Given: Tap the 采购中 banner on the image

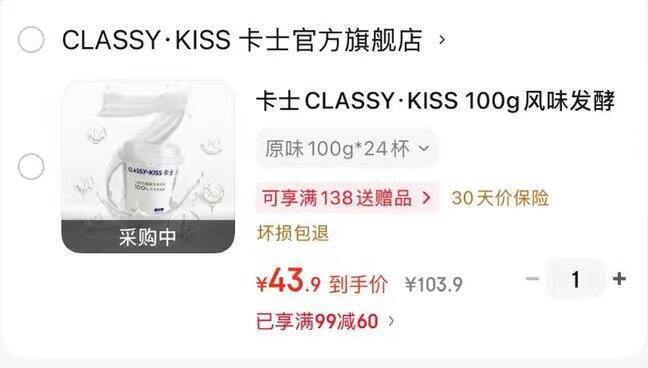Looking at the screenshot, I should click(x=148, y=237).
